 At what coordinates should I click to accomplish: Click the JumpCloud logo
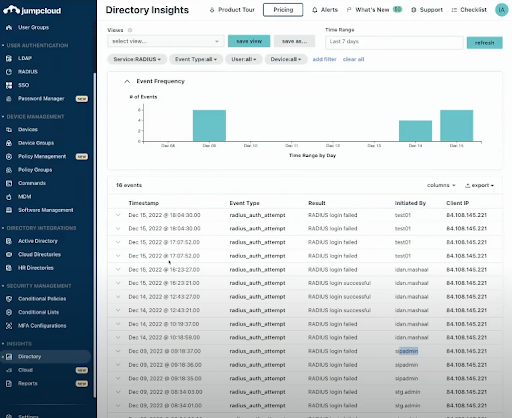(x=32, y=10)
